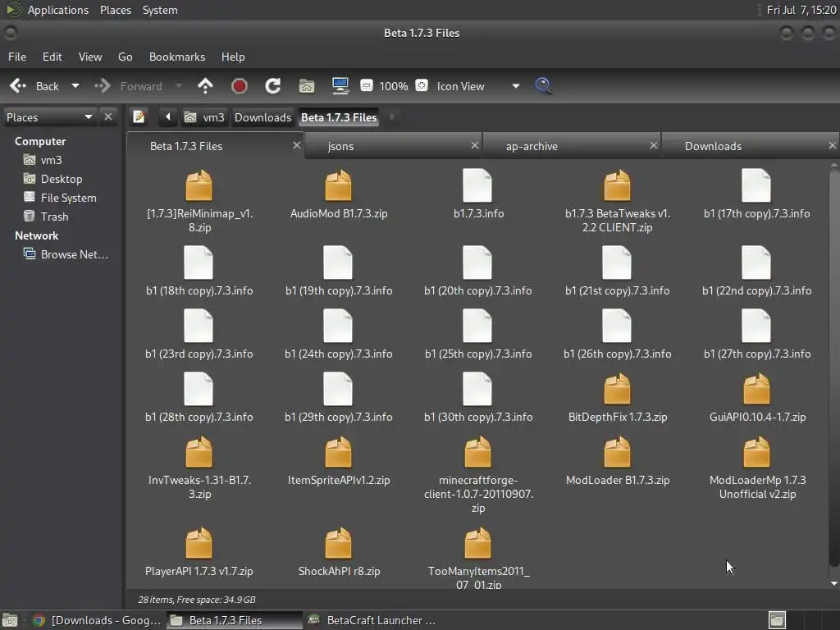Open Browse Network in sidebar
Screen dimensions: 840x630
[74, 254]
